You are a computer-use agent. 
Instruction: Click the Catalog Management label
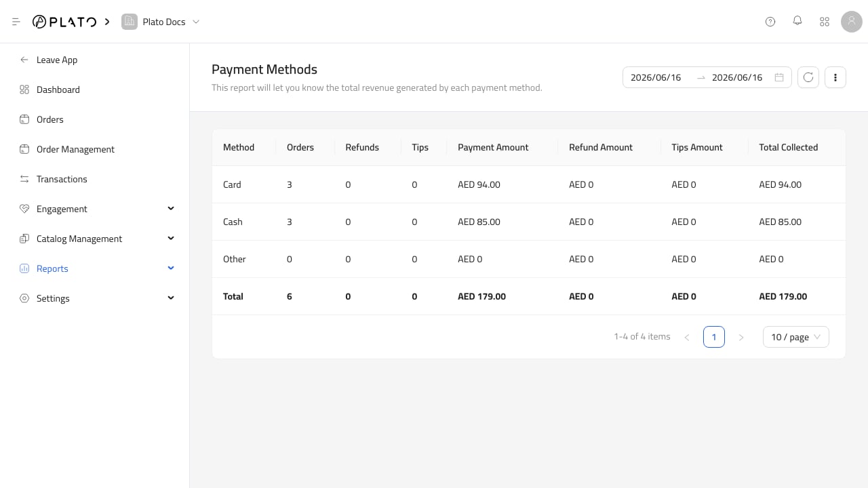[79, 239]
